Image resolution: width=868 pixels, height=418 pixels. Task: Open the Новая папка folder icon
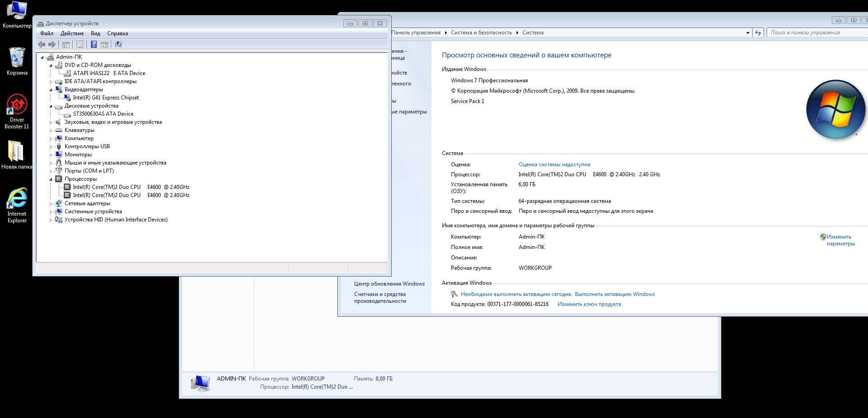[x=17, y=155]
